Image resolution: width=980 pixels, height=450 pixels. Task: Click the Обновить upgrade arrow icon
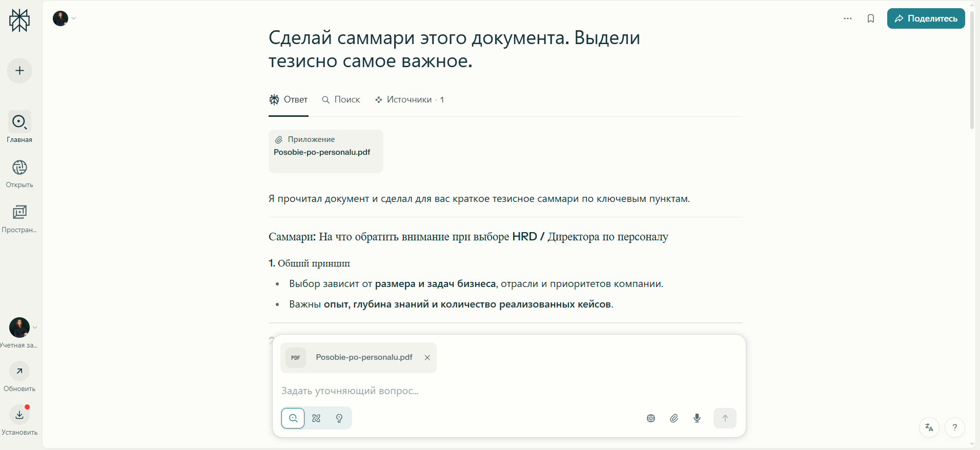pyautogui.click(x=19, y=371)
